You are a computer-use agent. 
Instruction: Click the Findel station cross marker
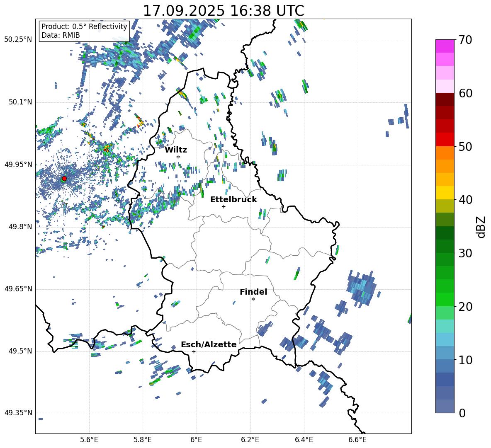pos(253,299)
